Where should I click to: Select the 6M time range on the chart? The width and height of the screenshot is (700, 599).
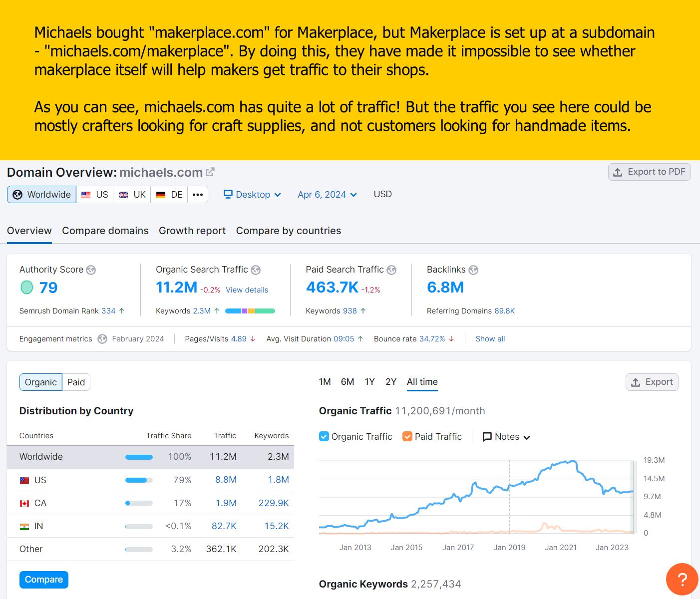pos(348,381)
